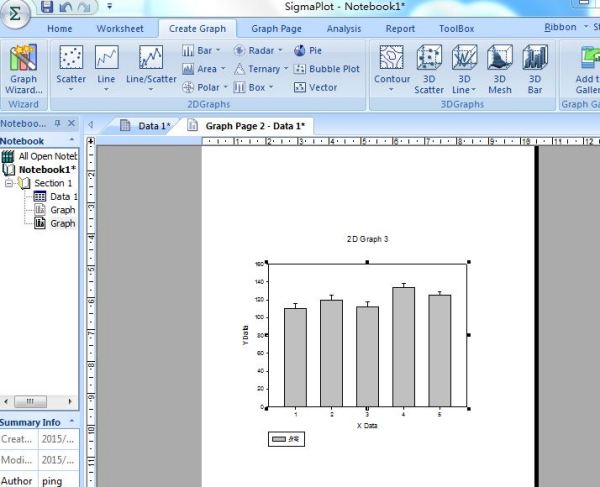The height and width of the screenshot is (487, 600).
Task: Click the Pie chart icon
Action: 308,50
